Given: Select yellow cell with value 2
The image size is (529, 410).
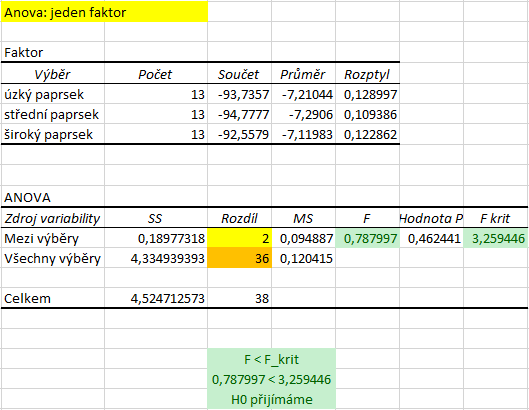Looking at the screenshot, I should click(240, 238).
